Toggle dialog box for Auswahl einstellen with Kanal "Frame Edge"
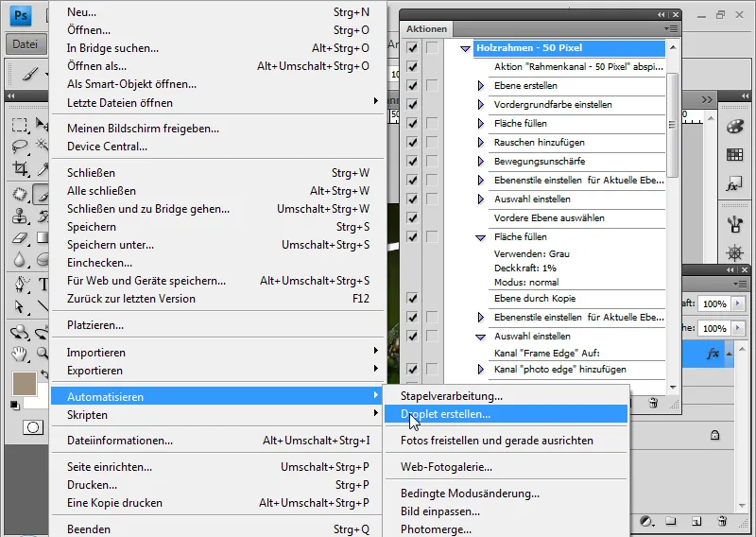756x537 pixels. tap(432, 336)
